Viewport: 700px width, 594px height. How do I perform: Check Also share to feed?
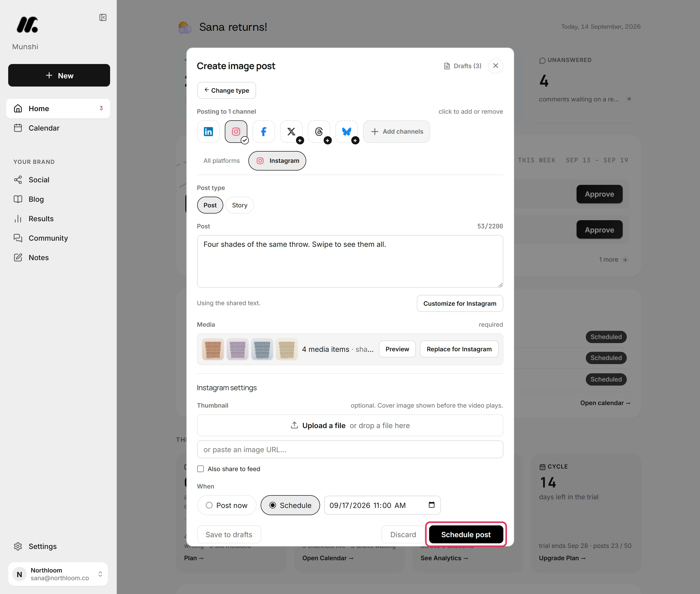[x=201, y=469]
